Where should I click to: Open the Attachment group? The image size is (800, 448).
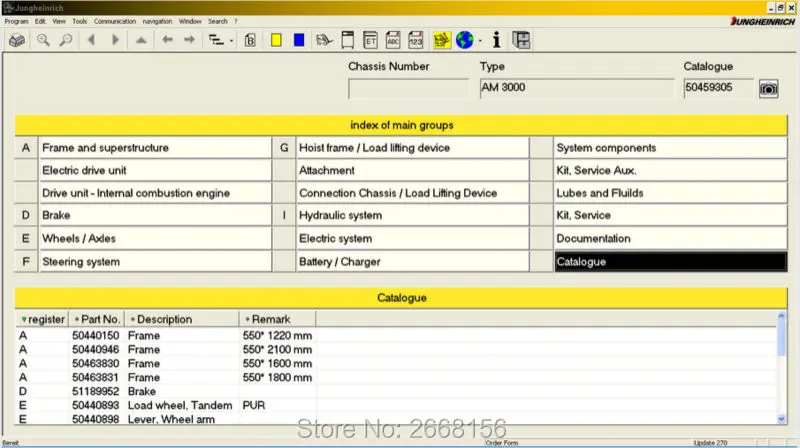click(413, 170)
